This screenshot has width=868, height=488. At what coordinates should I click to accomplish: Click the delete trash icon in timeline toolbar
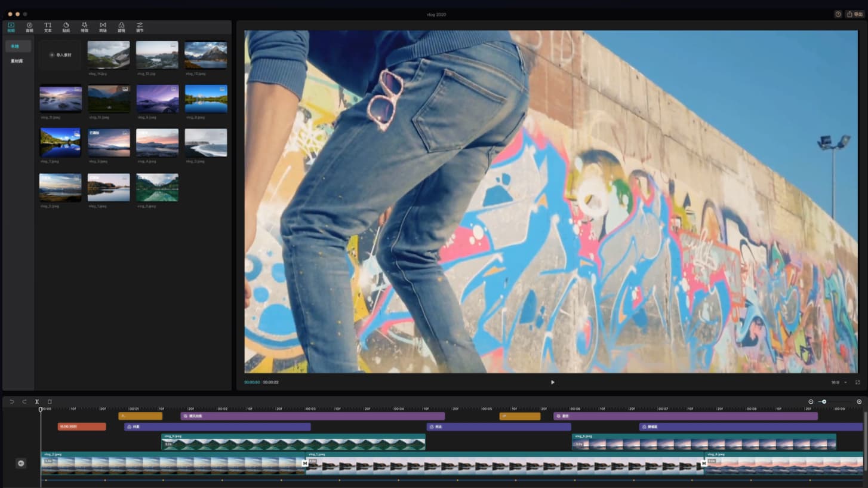(x=50, y=402)
